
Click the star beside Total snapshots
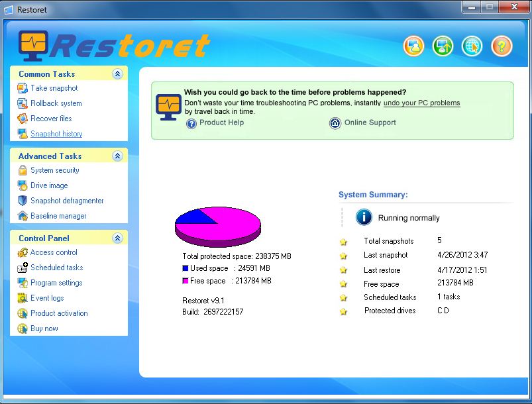343,242
